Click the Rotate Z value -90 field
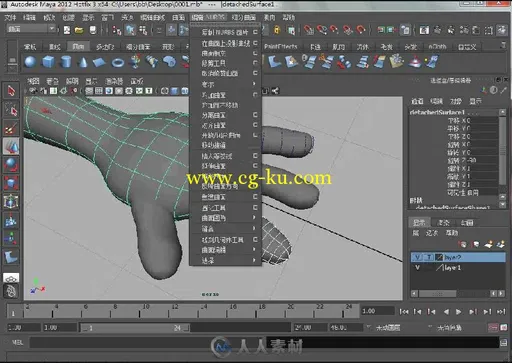The height and width of the screenshot is (363, 512). pyautogui.click(x=485, y=160)
